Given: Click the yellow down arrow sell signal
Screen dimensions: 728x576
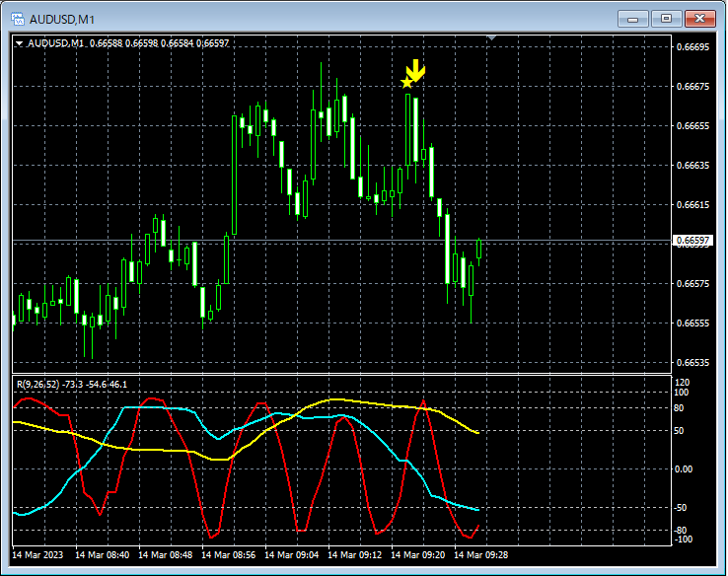Looking at the screenshot, I should point(415,71).
